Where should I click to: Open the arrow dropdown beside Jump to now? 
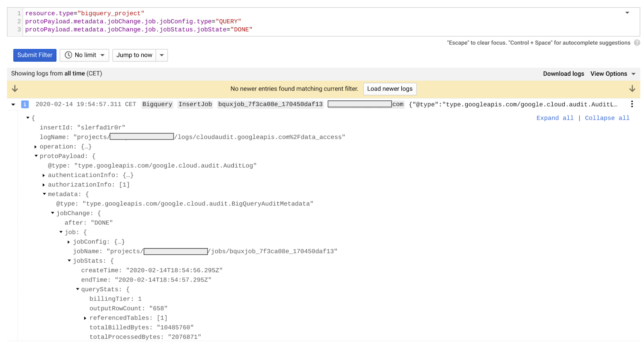(162, 55)
